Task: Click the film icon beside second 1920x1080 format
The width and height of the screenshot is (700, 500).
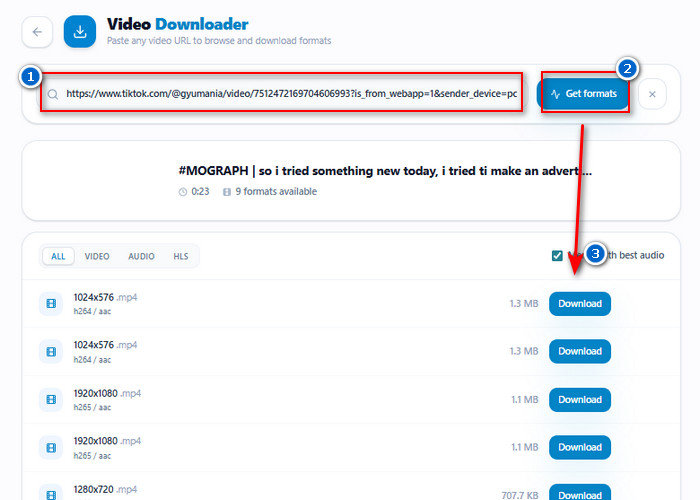Action: [51, 447]
